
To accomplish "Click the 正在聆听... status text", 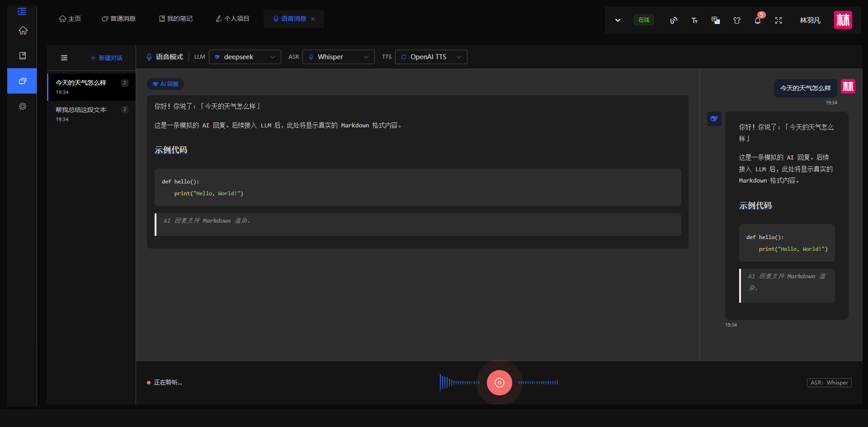I will [168, 383].
